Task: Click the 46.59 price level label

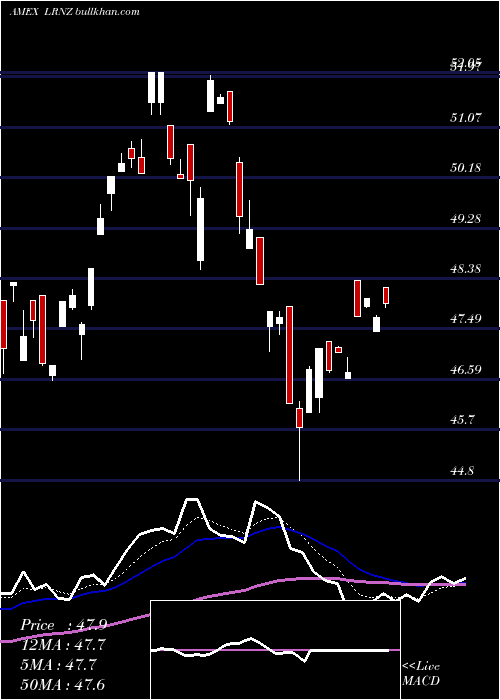Action: (467, 370)
